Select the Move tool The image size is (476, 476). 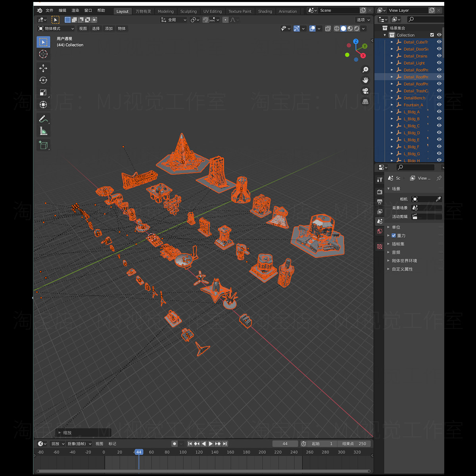coord(43,68)
